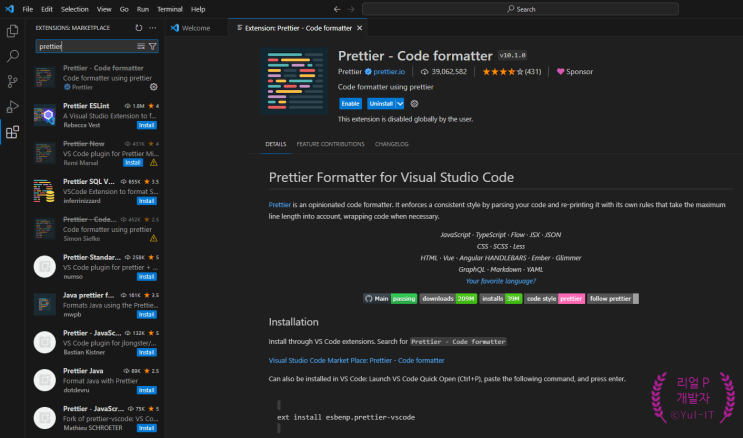743x438 pixels.
Task: Close the Extension: Prettier tab
Action: (360, 28)
